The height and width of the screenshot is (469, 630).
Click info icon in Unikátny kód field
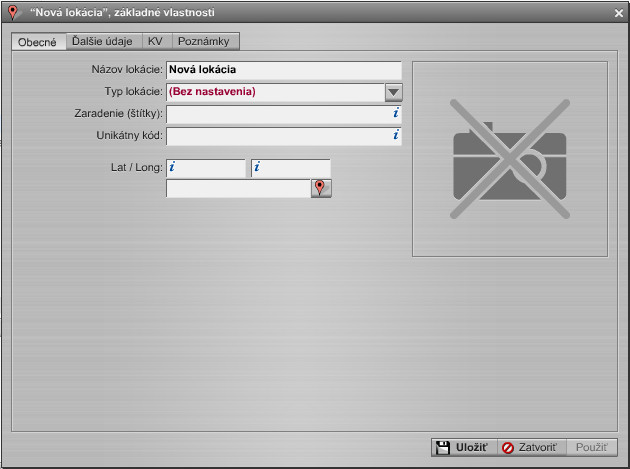click(395, 135)
